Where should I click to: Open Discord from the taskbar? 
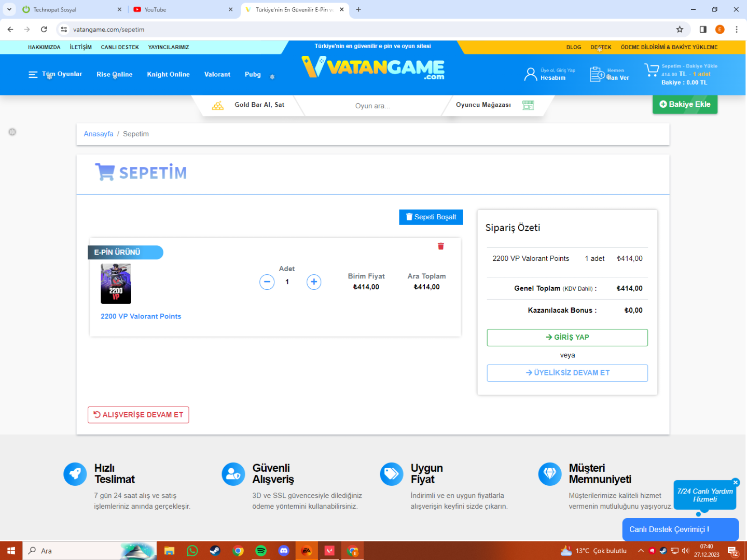[284, 551]
